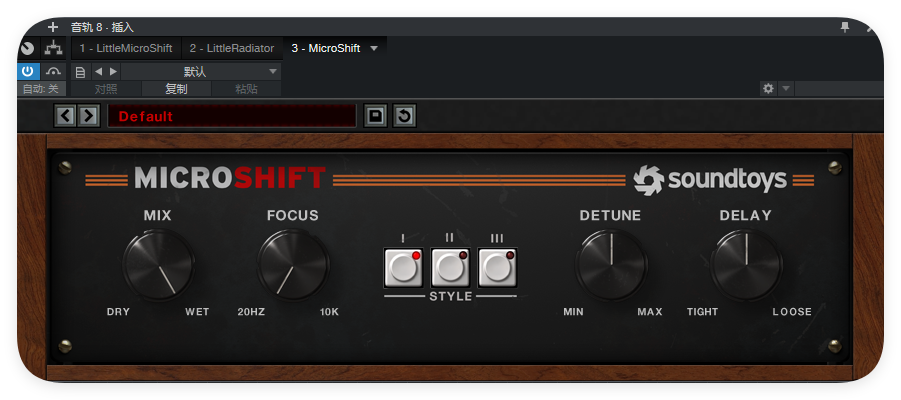Select next preset with right triangle
The width and height of the screenshot is (901, 400).
point(113,72)
